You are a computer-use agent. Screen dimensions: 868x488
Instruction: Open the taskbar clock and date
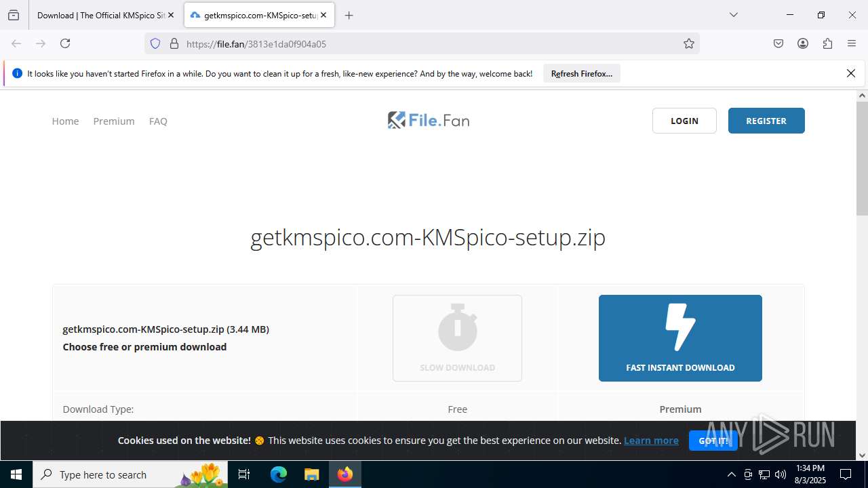tap(810, 474)
